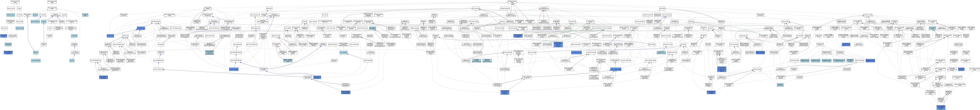Click the 'metabolic process' node
The width and height of the screenshot is (980, 110).
tap(868, 15)
